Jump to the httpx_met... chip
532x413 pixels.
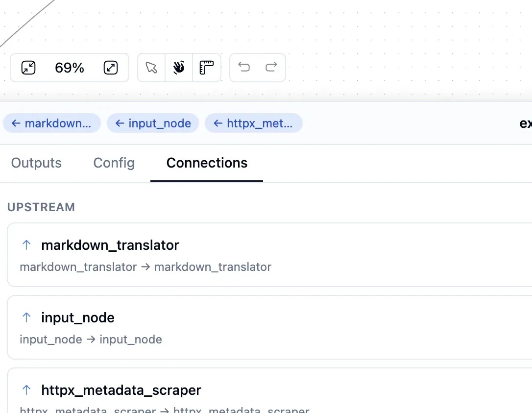253,123
